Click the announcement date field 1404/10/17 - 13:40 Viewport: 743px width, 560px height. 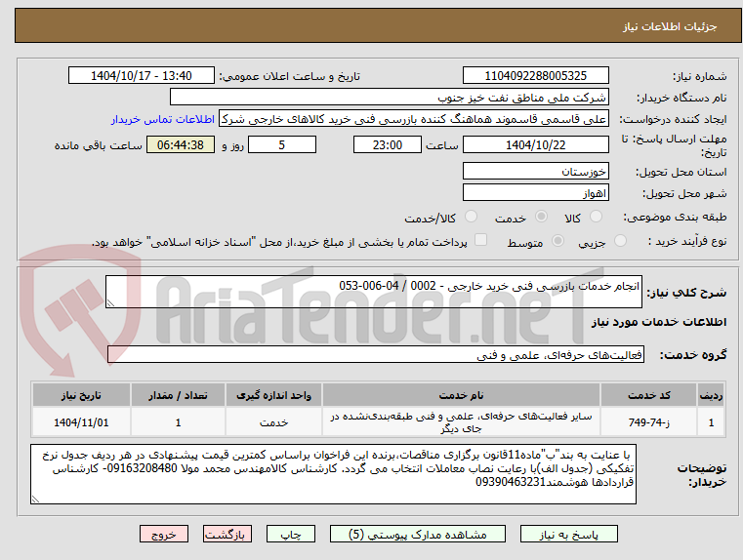click(x=142, y=76)
